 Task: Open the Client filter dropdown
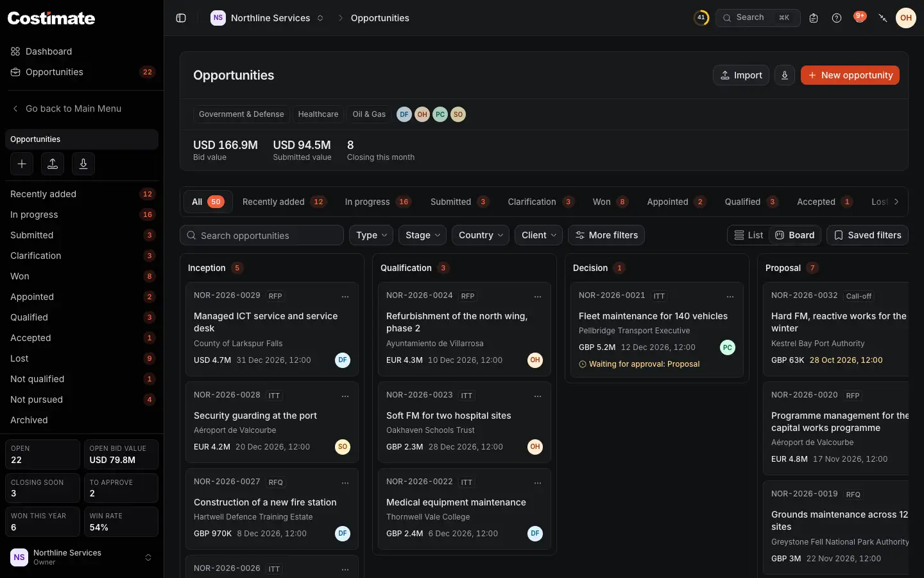[538, 235]
